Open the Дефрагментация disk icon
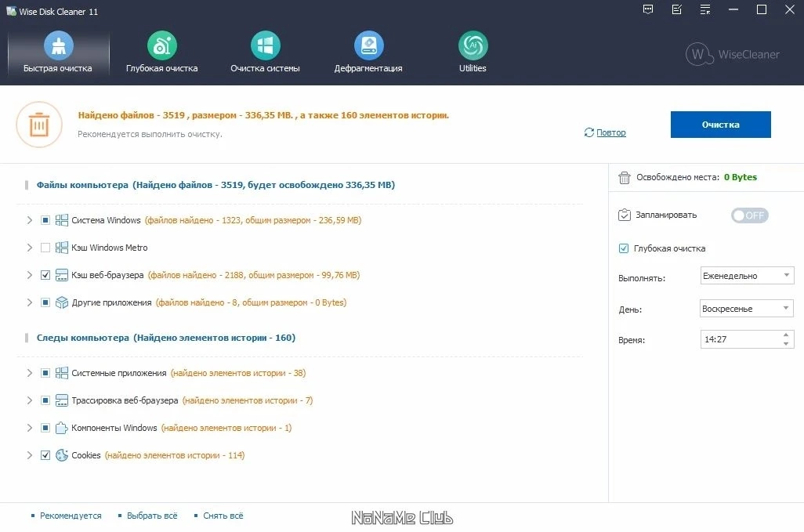Image resolution: width=804 pixels, height=532 pixels. click(x=368, y=46)
